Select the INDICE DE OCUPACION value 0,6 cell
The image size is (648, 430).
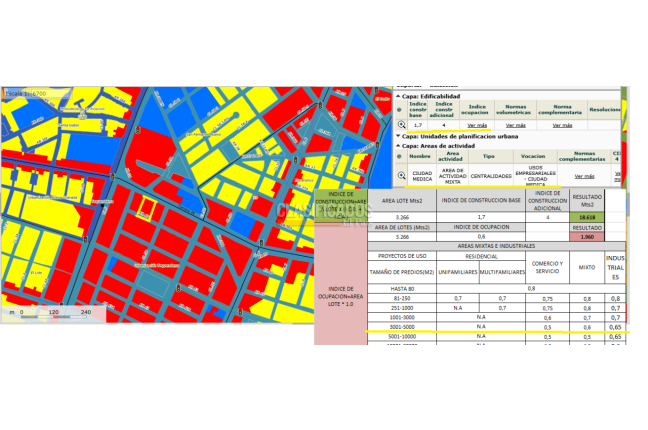[481, 237]
